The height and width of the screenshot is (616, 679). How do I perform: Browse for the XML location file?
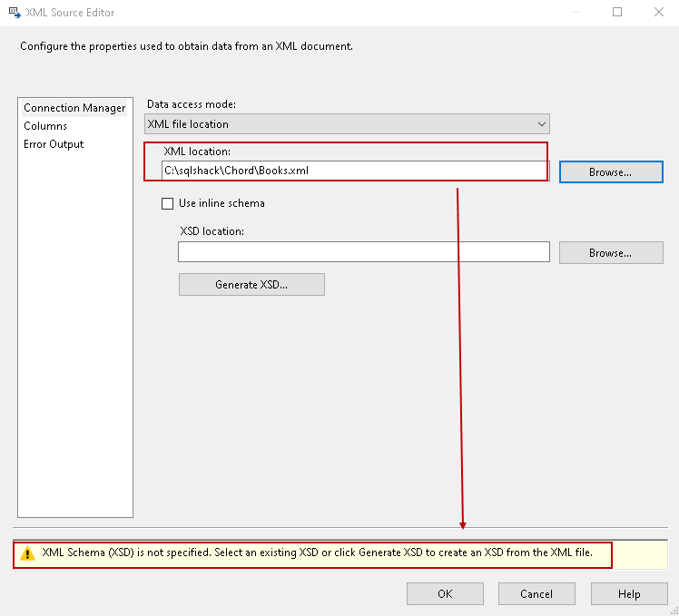610,171
